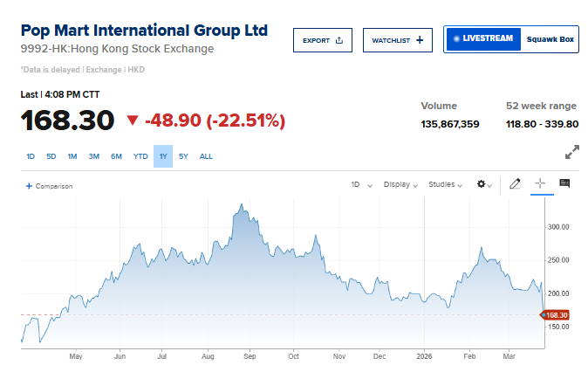Click the 168.30 price marker on axis
This screenshot has width=588, height=365.
pyautogui.click(x=557, y=314)
